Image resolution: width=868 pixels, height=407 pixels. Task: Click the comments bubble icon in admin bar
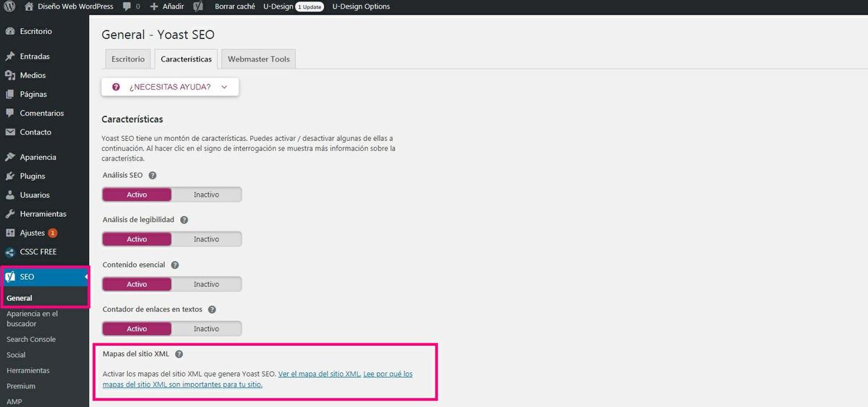click(x=127, y=7)
